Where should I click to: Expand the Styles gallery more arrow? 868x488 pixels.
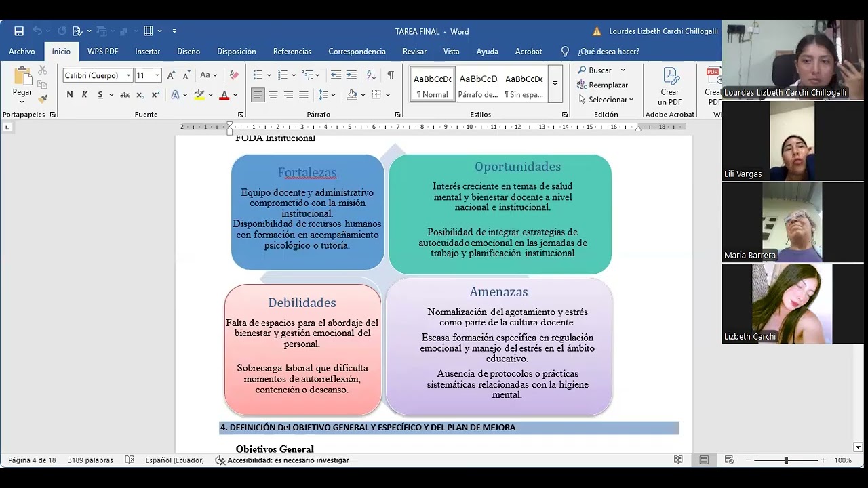click(555, 83)
